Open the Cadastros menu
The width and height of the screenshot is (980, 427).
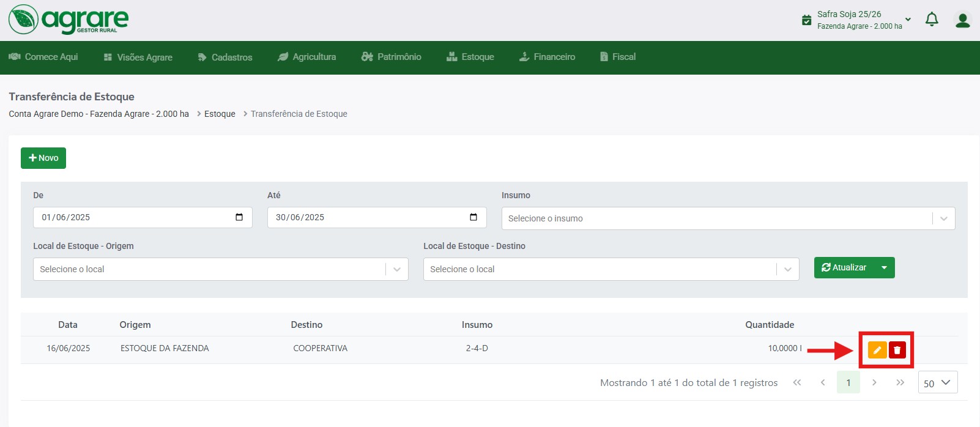[225, 57]
